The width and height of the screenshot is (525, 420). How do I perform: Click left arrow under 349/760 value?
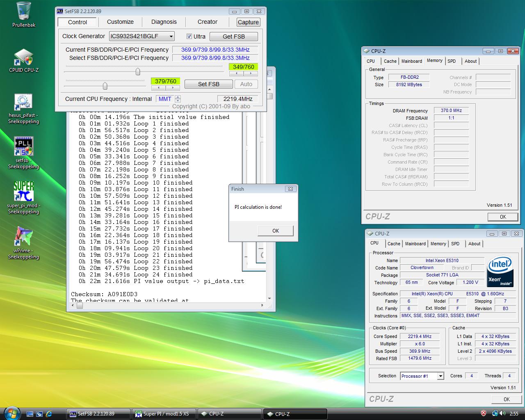point(236,73)
